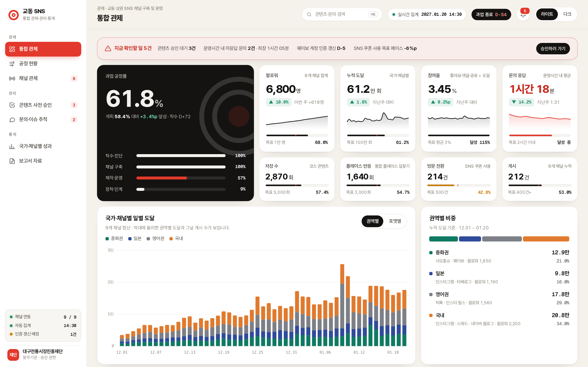The image size is (588, 367).
Task: Select the 라이트 theme option
Action: [x=547, y=14]
